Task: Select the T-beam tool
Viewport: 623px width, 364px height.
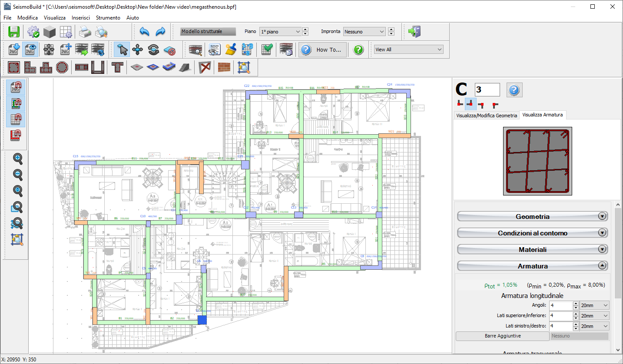Action: click(x=117, y=67)
